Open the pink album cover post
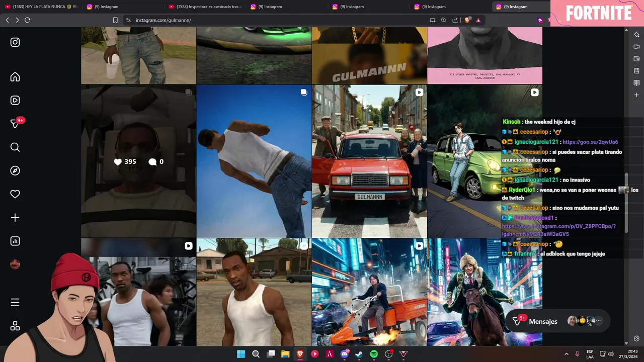The image size is (644, 362). 485,55
